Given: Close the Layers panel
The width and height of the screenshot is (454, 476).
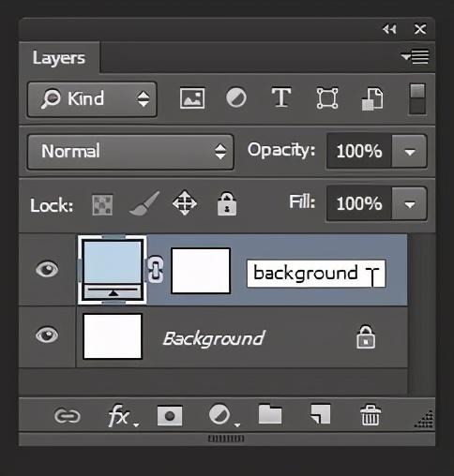Looking at the screenshot, I should [x=420, y=29].
